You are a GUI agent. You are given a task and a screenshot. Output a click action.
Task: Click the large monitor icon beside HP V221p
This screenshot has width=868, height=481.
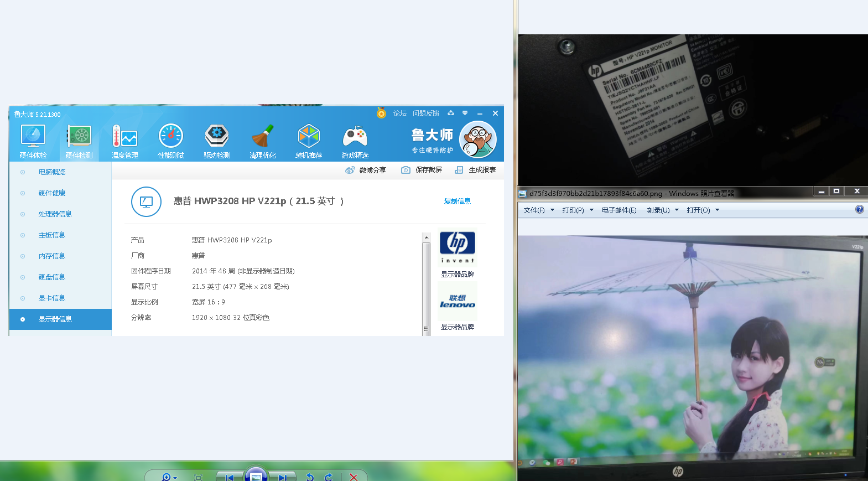coord(146,201)
